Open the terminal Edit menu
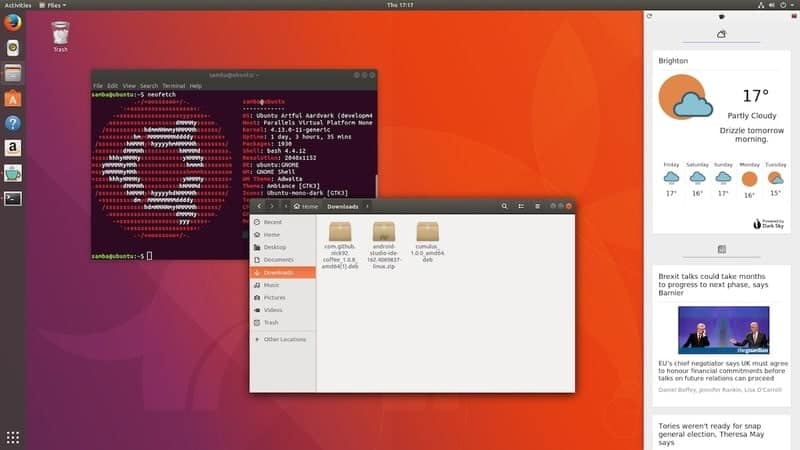The width and height of the screenshot is (800, 450). coord(113,86)
